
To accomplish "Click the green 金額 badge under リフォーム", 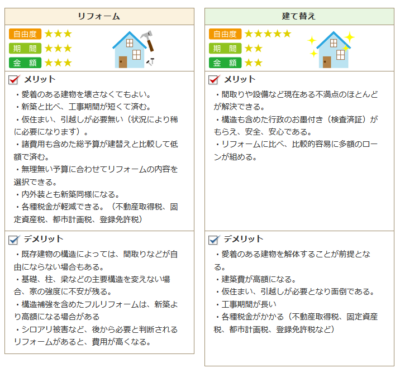I will pyautogui.click(x=25, y=63).
